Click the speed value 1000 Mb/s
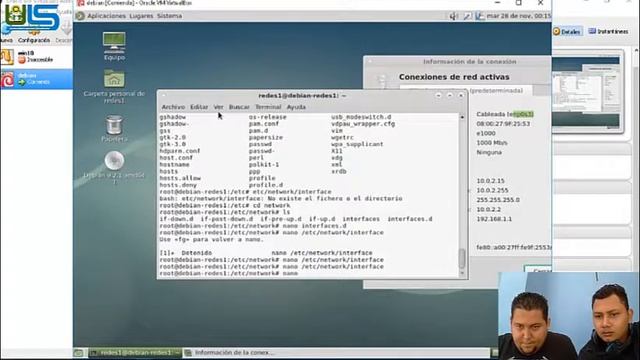This screenshot has height=360, width=640. coord(492,143)
